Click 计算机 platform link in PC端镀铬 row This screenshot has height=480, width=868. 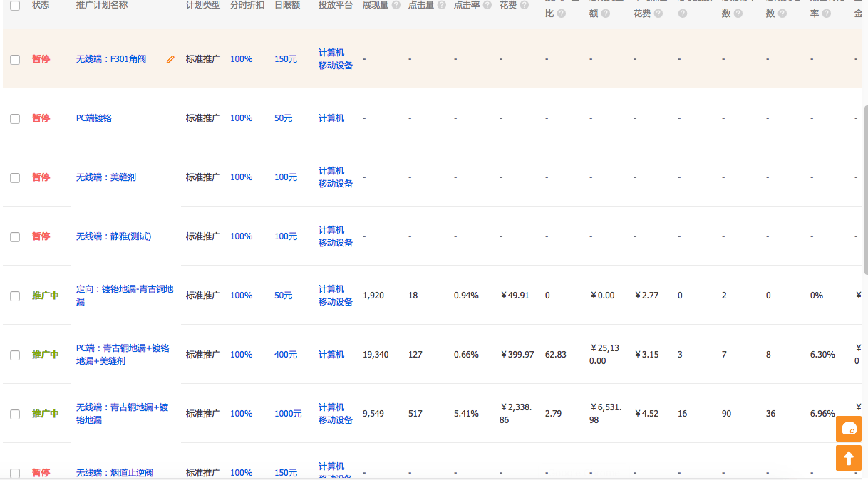pos(331,118)
